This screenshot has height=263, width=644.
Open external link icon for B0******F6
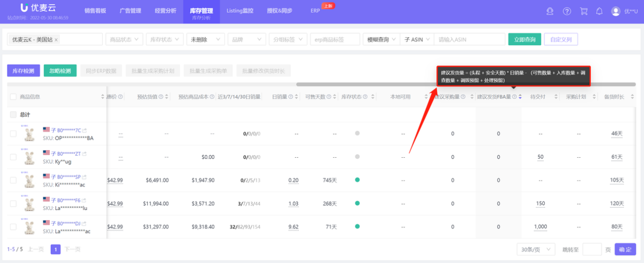[x=84, y=200]
